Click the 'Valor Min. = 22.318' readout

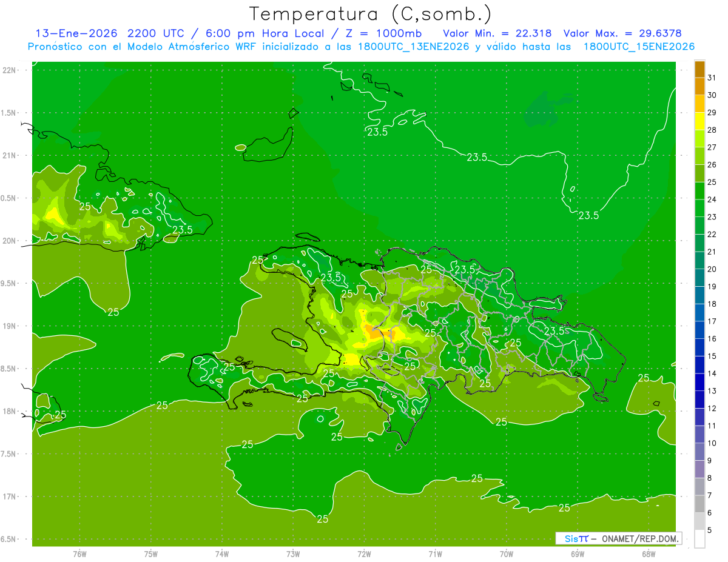click(497, 33)
